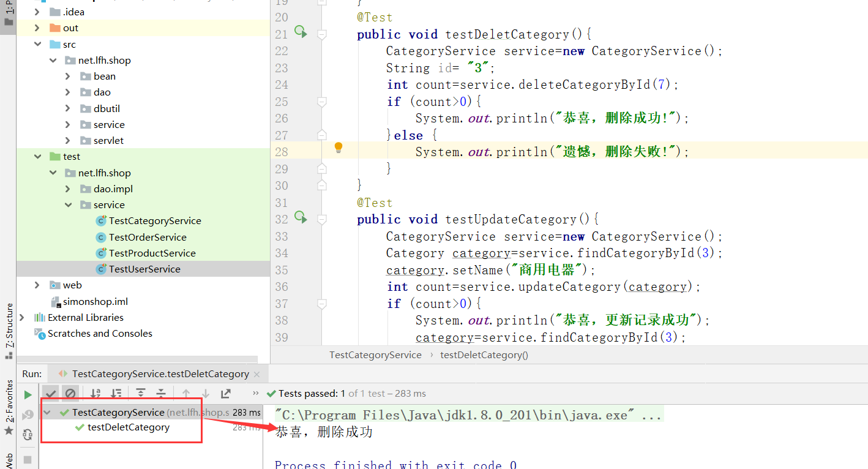Open the lightbulb quick-fix on line 28

tap(338, 148)
